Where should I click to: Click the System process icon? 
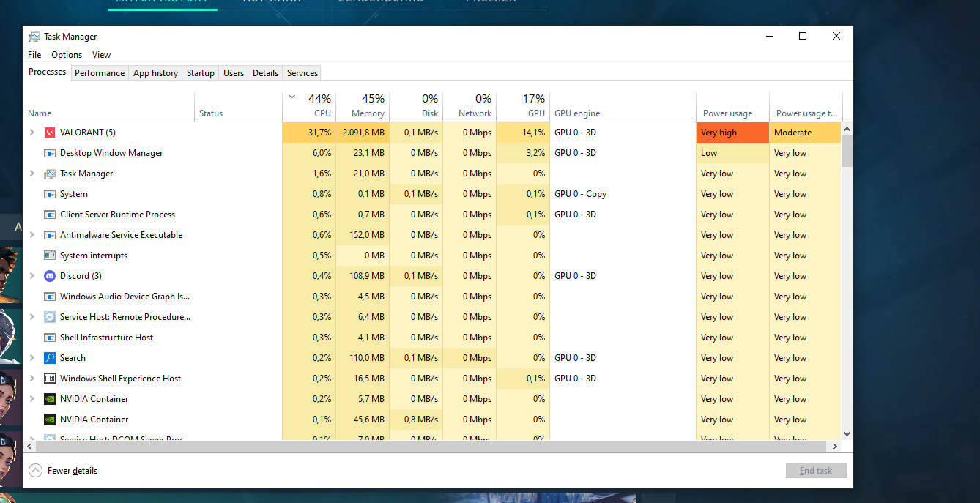[50, 194]
